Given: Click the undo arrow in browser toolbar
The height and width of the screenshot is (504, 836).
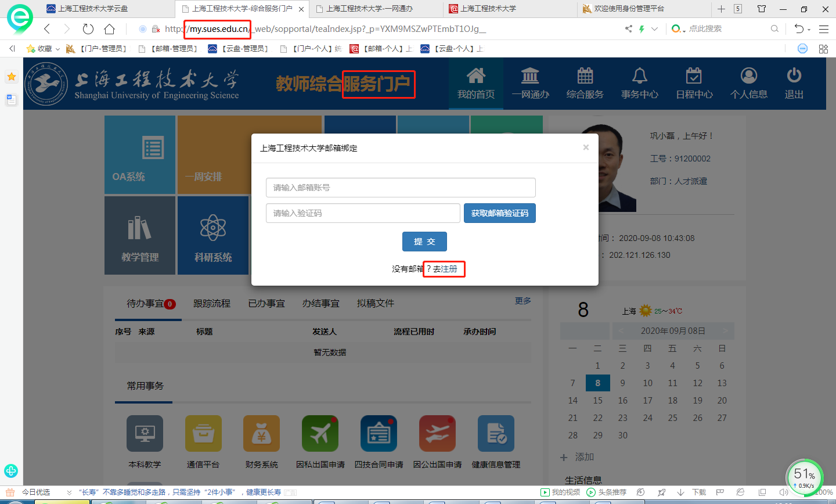Looking at the screenshot, I should (x=799, y=29).
